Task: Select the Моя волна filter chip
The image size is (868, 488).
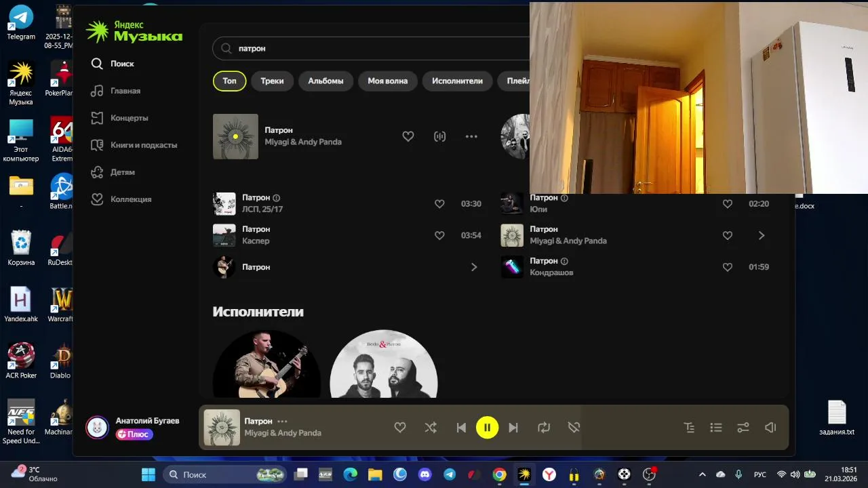Action: pyautogui.click(x=388, y=81)
